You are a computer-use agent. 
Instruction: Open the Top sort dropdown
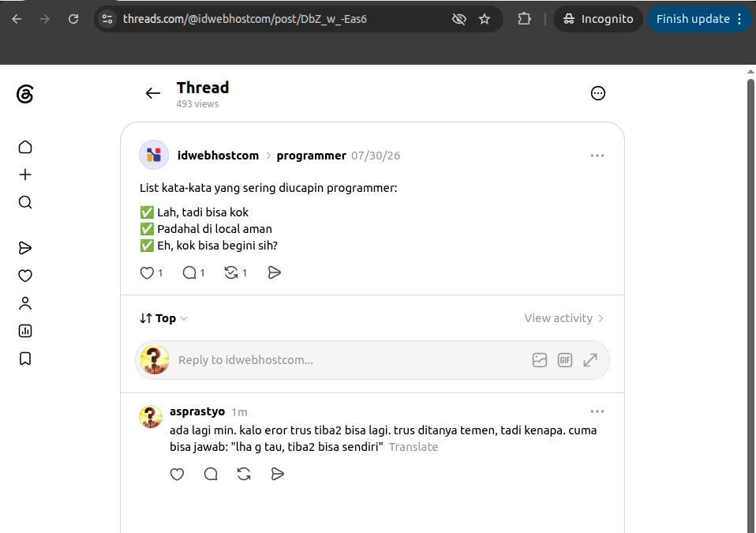point(163,318)
